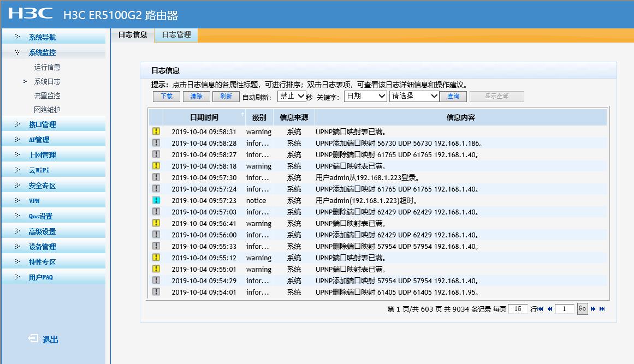Screen dimensions: 634x364
Task: Click the 清除 button
Action: click(x=197, y=96)
